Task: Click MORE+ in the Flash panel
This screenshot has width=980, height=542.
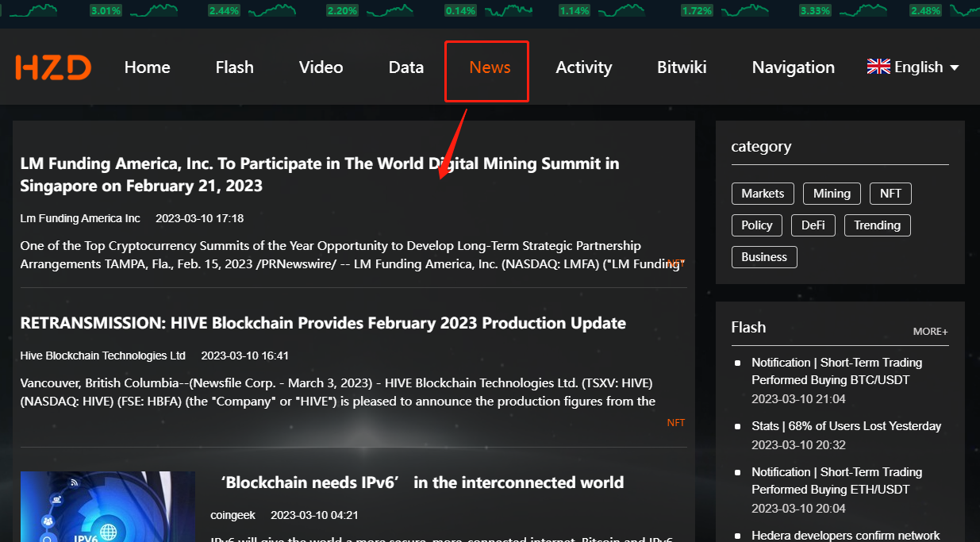Action: click(x=931, y=332)
